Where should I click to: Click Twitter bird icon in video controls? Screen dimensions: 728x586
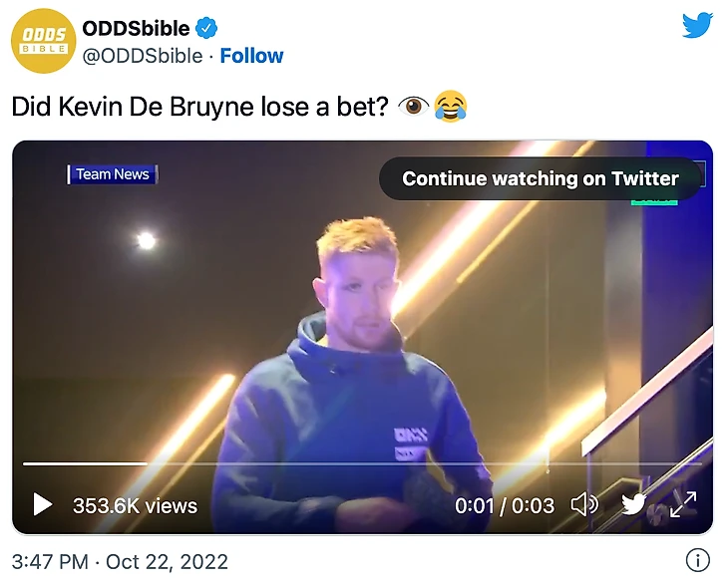(634, 505)
